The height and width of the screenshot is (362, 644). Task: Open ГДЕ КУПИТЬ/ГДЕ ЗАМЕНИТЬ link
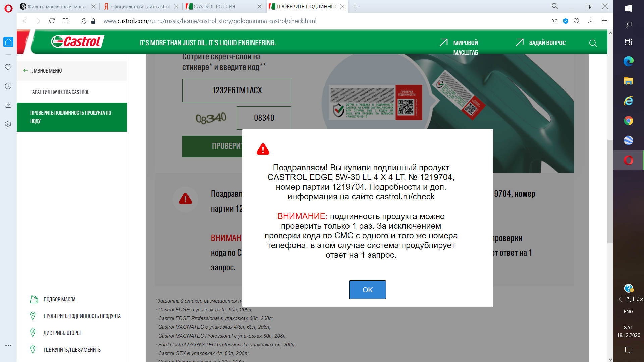[66, 350]
